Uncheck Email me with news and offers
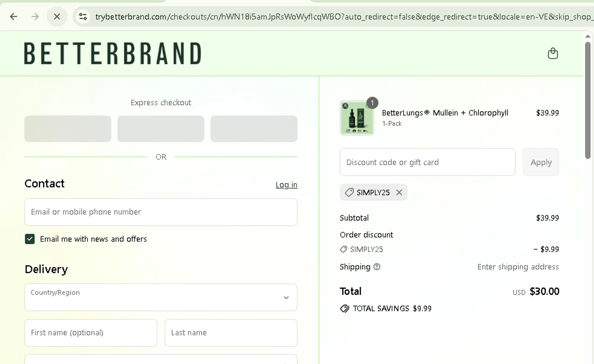594x364 pixels. pos(30,239)
